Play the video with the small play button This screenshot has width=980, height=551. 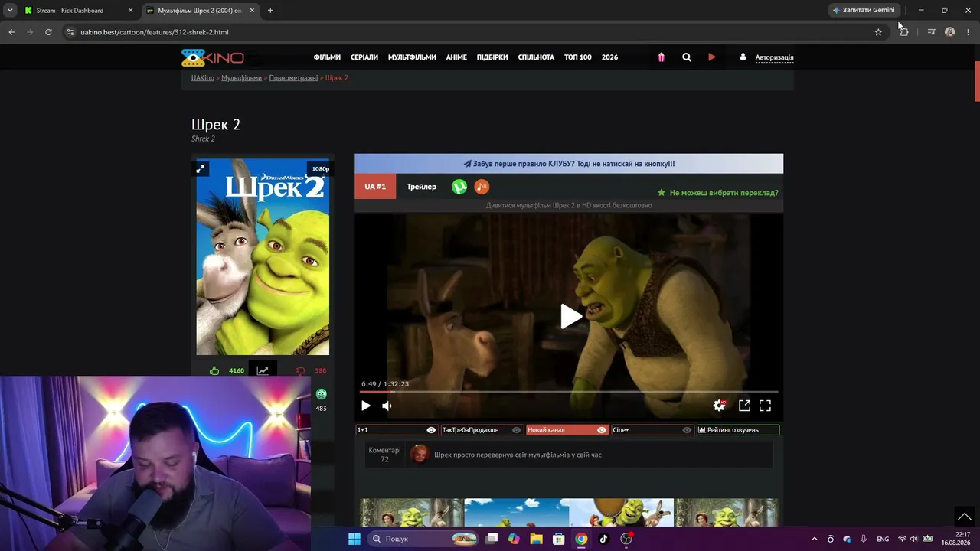366,406
